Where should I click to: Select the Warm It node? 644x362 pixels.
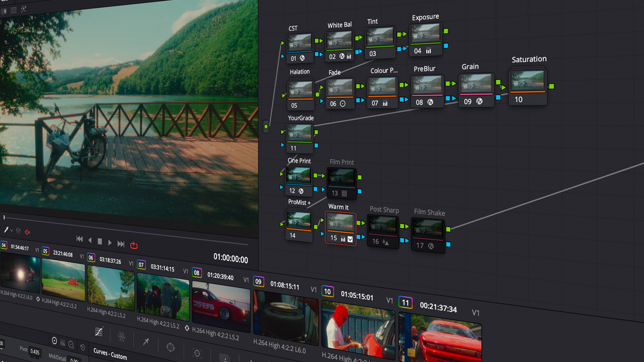click(340, 223)
